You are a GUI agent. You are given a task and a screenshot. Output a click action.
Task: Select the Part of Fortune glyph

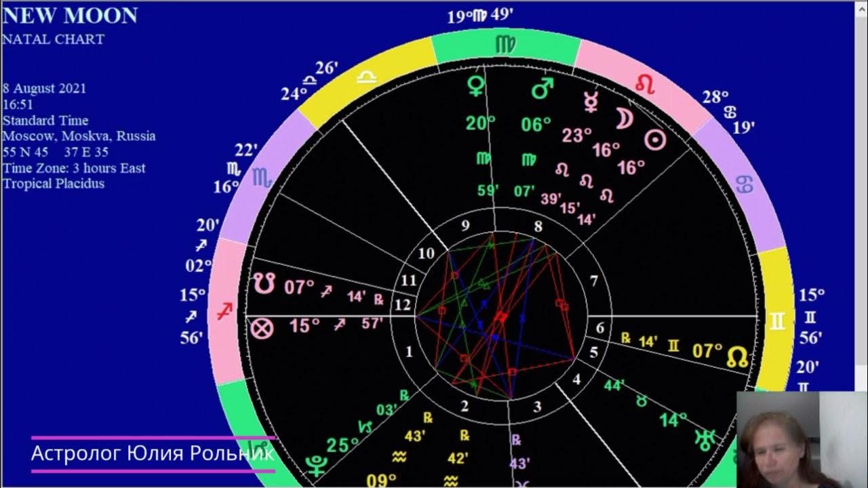click(262, 329)
